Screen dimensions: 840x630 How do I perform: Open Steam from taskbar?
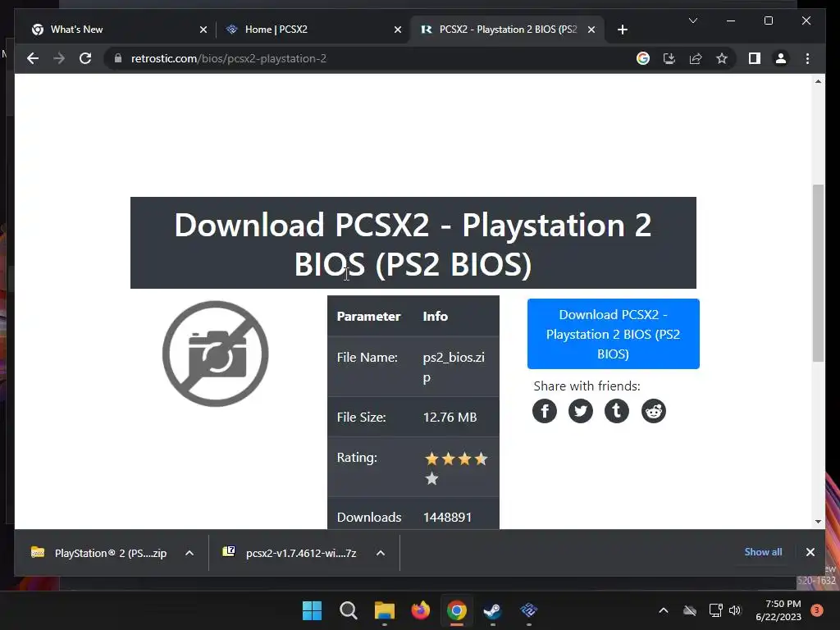(492, 610)
